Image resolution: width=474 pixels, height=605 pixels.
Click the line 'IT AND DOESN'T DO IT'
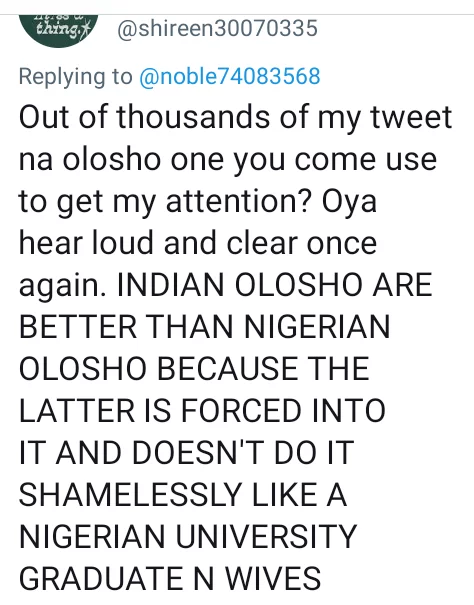[x=186, y=452]
